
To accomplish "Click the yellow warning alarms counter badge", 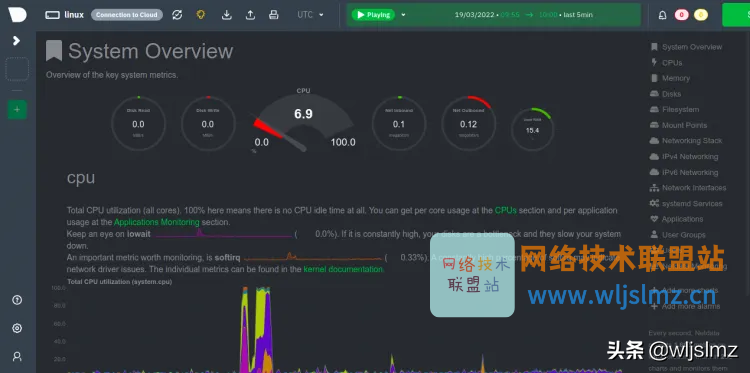I will [x=701, y=15].
